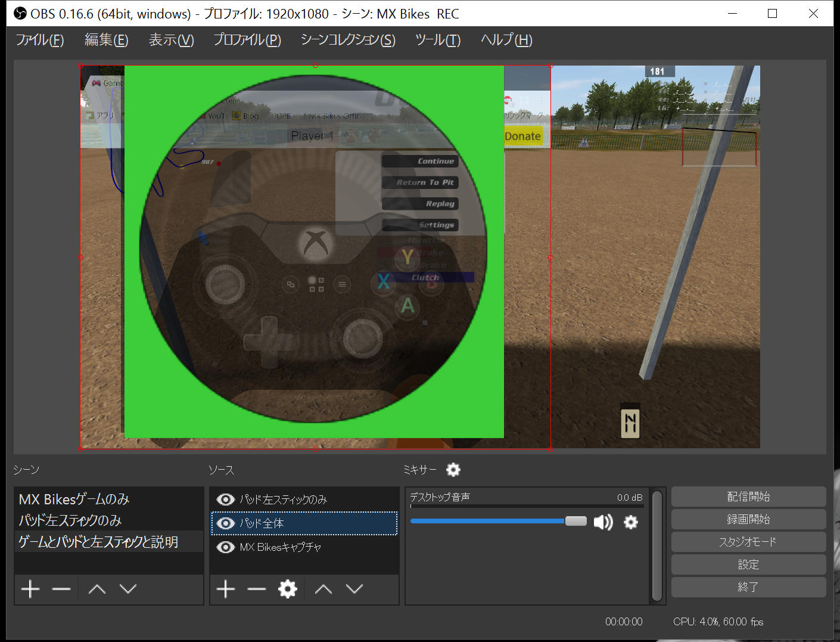The width and height of the screenshot is (840, 642).
Task: Click the mixer panel vertical scrollbar
Action: pos(657,545)
